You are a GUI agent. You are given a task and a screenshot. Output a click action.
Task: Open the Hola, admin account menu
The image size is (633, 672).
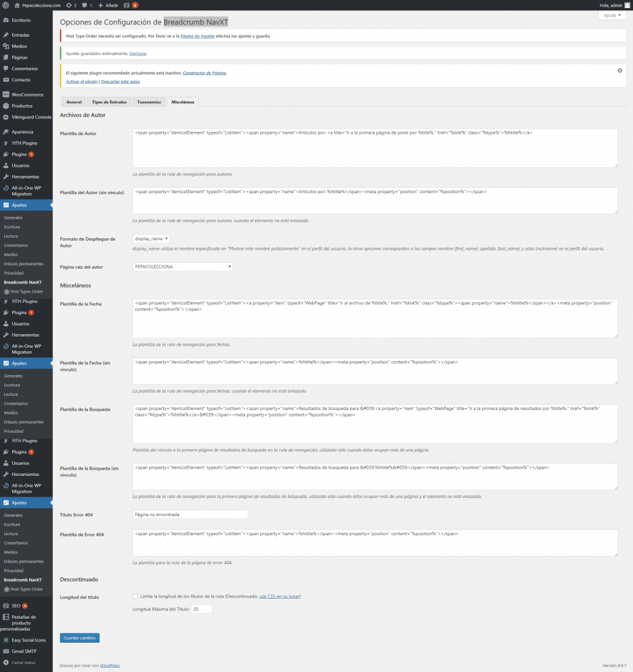[614, 5]
